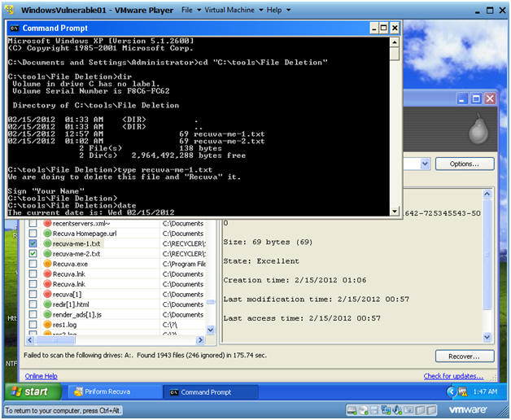Image resolution: width=511 pixels, height=420 pixels.
Task: Click the VMware Player title bar icon
Action: click(x=10, y=10)
